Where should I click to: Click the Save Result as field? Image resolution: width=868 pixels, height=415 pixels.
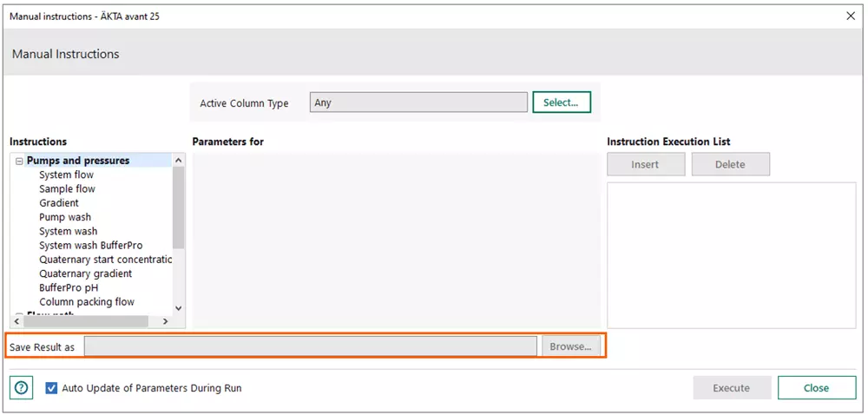tap(310, 346)
